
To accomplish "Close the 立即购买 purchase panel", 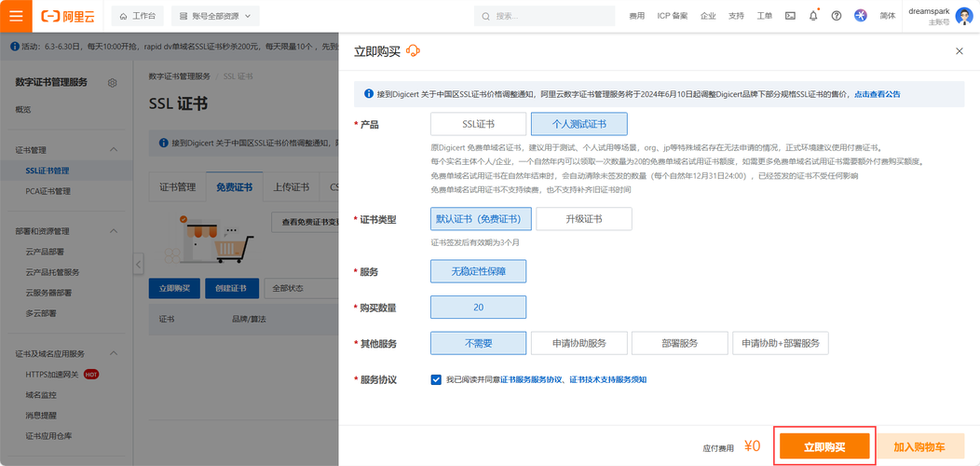I will click(x=960, y=51).
